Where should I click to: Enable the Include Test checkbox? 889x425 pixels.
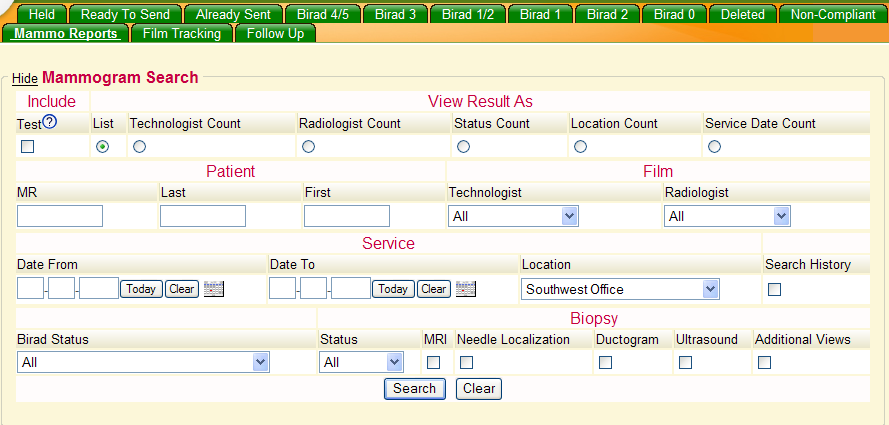(x=28, y=147)
